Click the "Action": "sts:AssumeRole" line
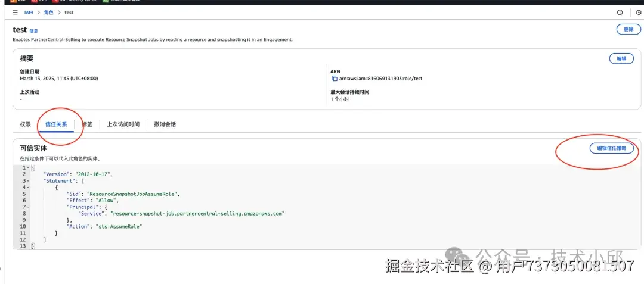Viewport: 644px width, 284px height. (x=104, y=227)
